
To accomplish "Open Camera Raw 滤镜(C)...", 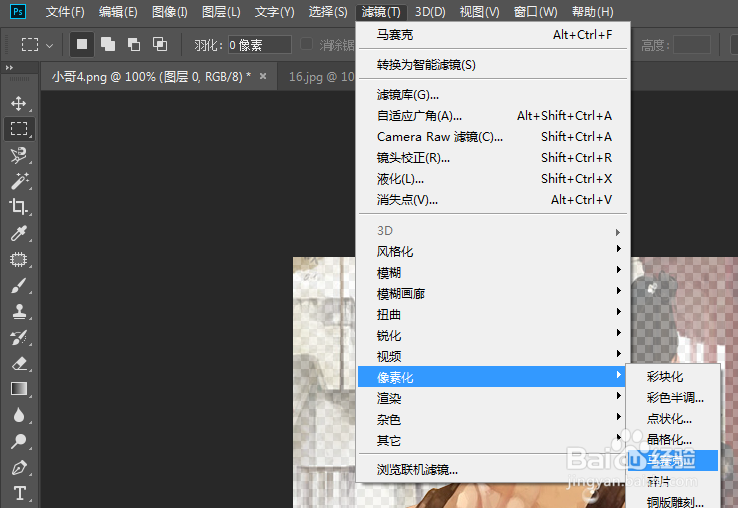I will (493, 137).
